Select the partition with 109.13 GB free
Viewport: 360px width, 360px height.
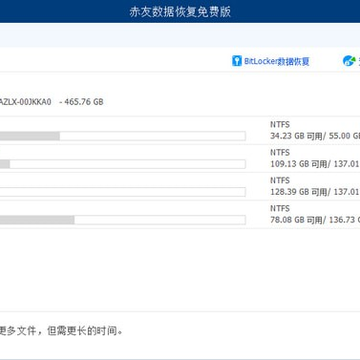(x=180, y=158)
